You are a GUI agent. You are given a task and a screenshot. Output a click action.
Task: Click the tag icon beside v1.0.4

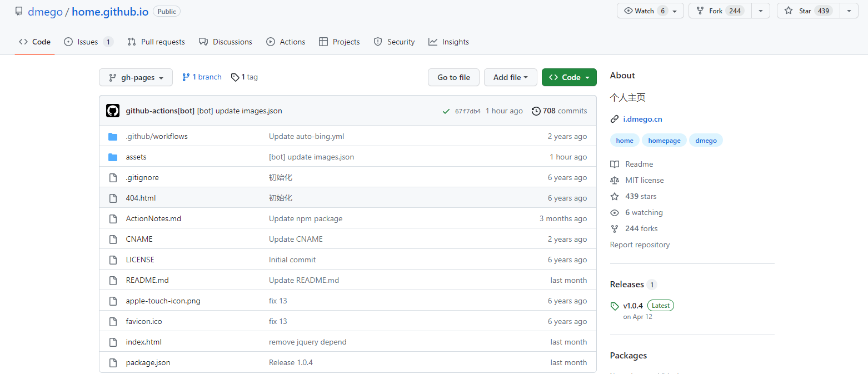[x=615, y=306]
